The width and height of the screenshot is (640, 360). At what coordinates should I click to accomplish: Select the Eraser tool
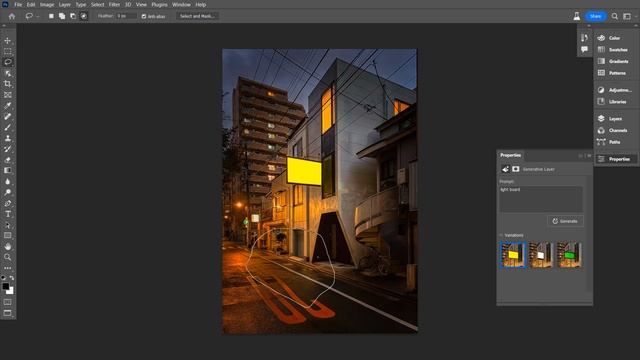(x=8, y=160)
